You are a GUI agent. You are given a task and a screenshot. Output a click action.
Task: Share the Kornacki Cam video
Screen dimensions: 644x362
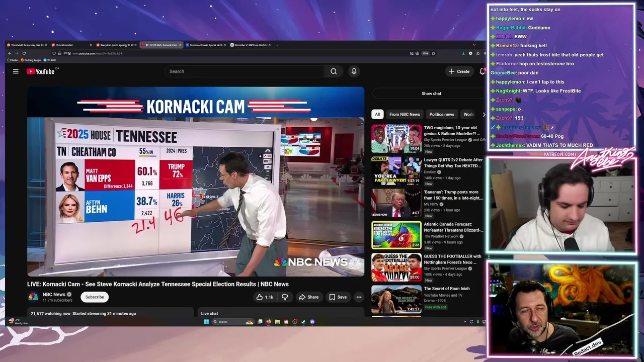[x=308, y=297]
